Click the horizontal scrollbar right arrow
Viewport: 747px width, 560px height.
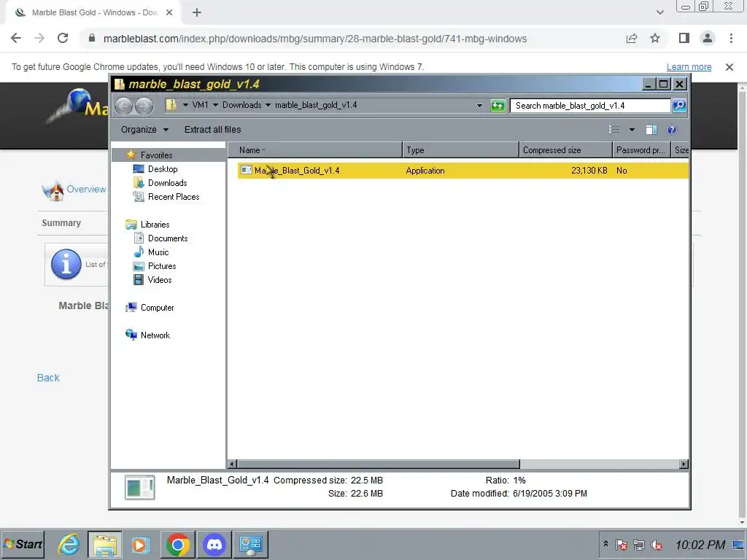pos(684,464)
